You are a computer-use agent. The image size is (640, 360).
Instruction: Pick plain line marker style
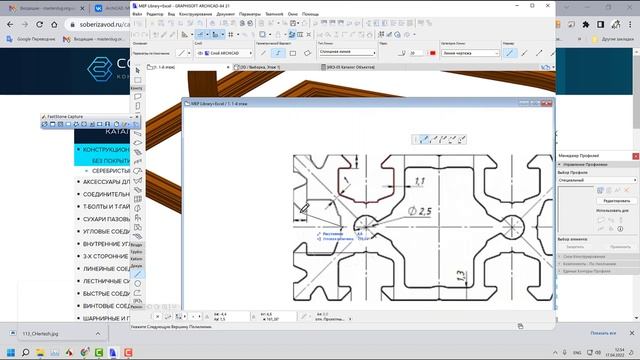point(509,53)
